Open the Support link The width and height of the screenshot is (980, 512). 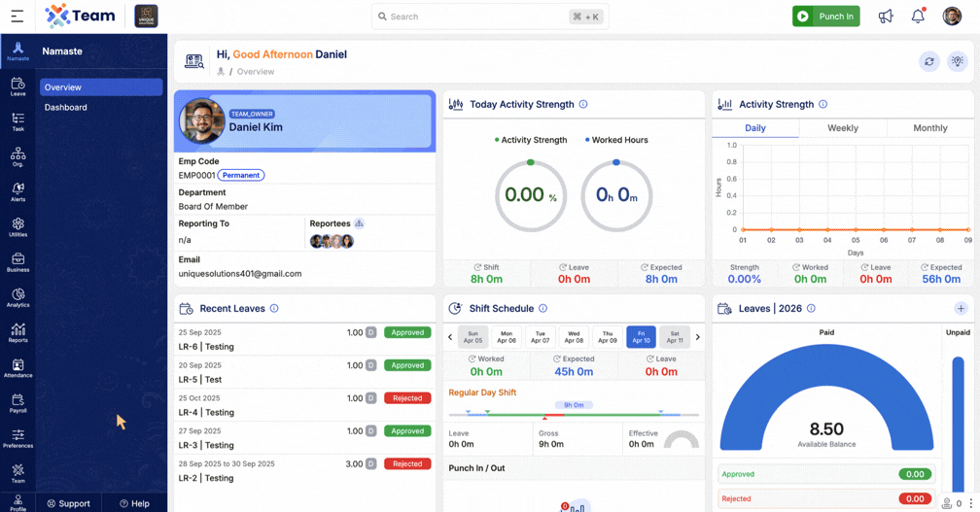pos(68,503)
